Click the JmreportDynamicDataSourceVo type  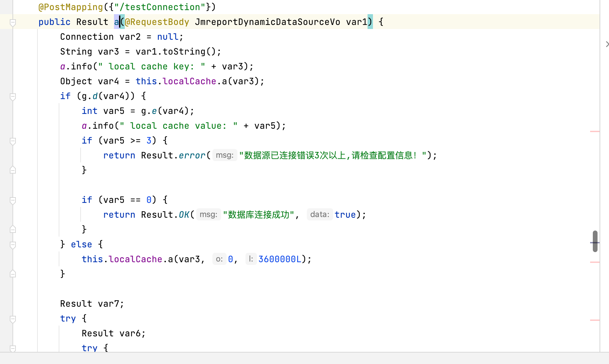pyautogui.click(x=268, y=22)
